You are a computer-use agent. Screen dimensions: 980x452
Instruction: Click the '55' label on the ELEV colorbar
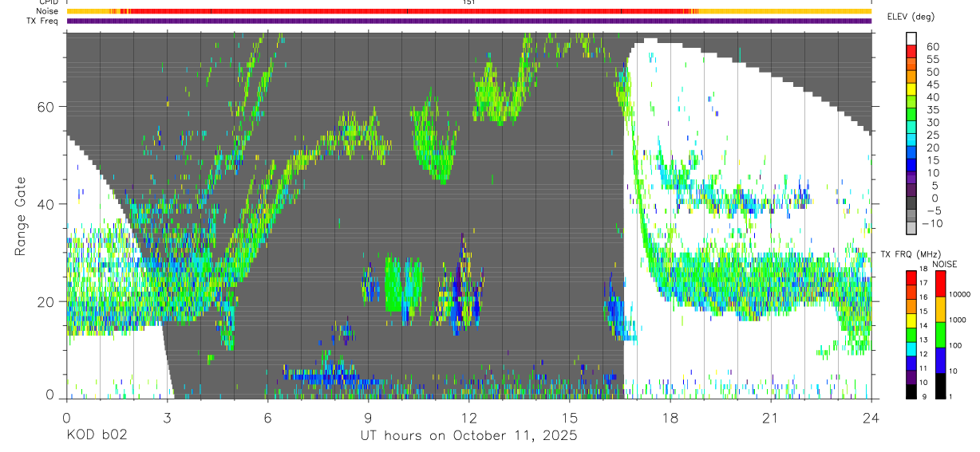[x=933, y=59]
